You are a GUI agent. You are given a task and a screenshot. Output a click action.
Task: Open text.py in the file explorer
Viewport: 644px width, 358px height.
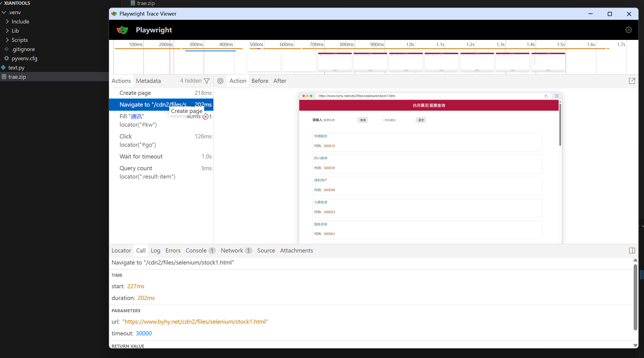[x=16, y=68]
